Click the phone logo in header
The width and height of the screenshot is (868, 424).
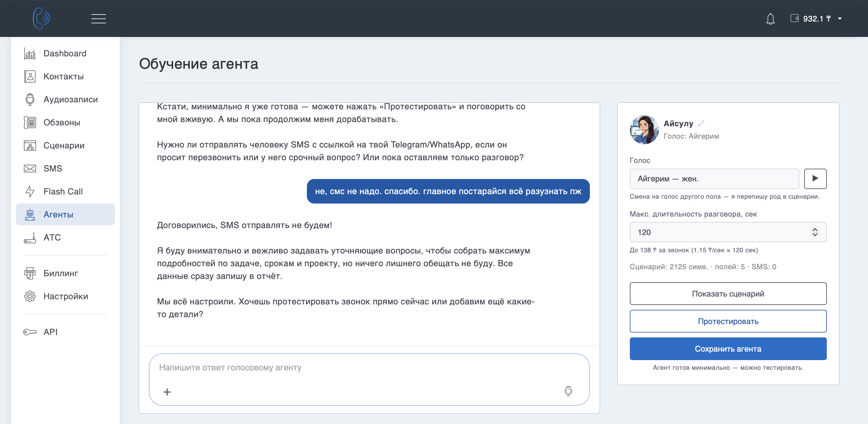click(41, 18)
